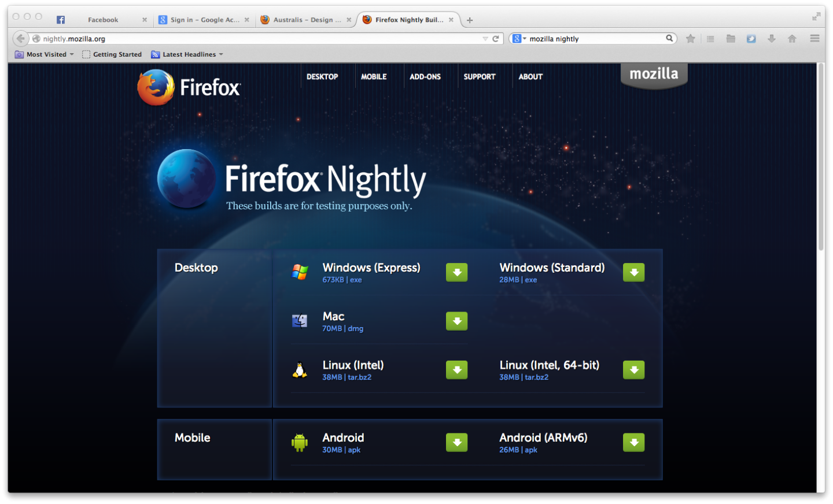833x504 pixels.
Task: Click the apk link under Android (ARMv6)
Action: coord(531,450)
